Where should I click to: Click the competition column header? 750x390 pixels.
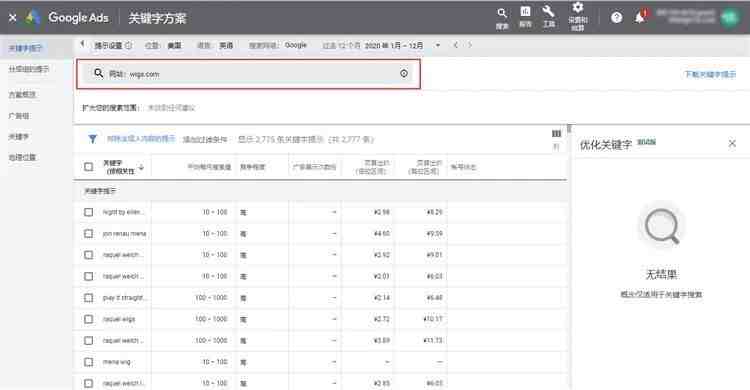coord(253,167)
